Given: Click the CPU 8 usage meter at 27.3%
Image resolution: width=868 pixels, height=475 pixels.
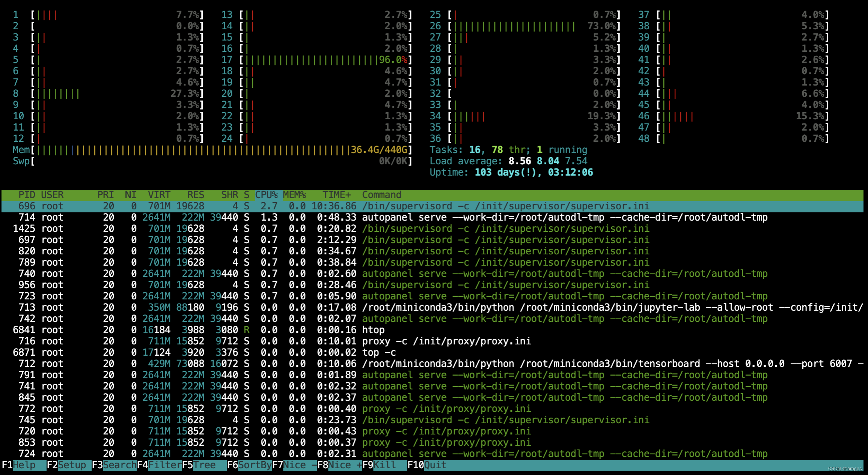Looking at the screenshot, I should coord(108,94).
